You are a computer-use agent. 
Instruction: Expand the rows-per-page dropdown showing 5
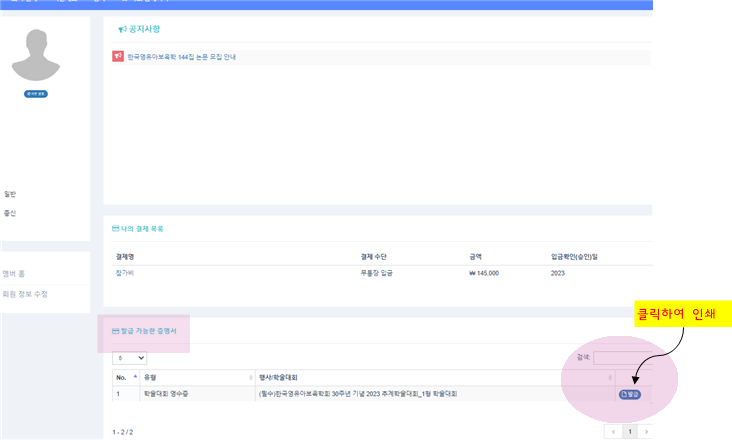click(130, 357)
